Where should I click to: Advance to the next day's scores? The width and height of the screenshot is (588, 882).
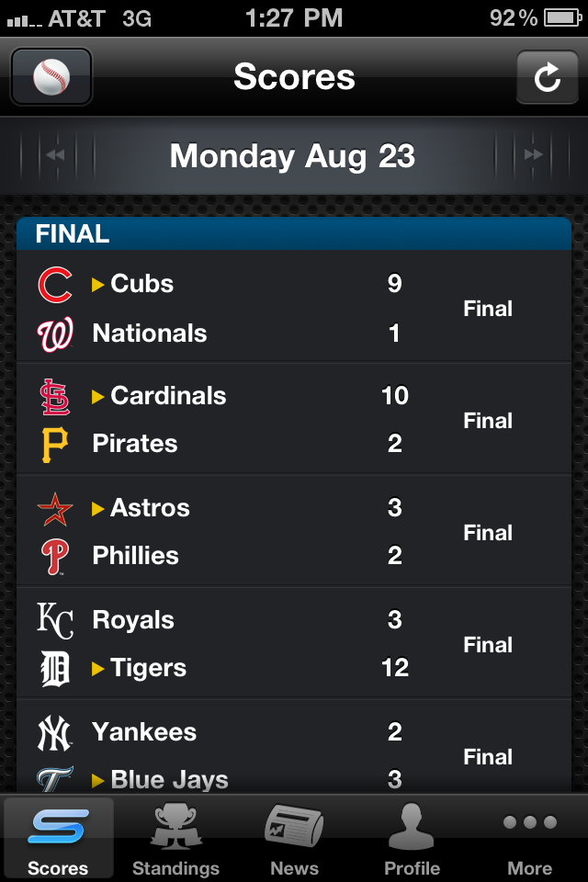coord(533,155)
